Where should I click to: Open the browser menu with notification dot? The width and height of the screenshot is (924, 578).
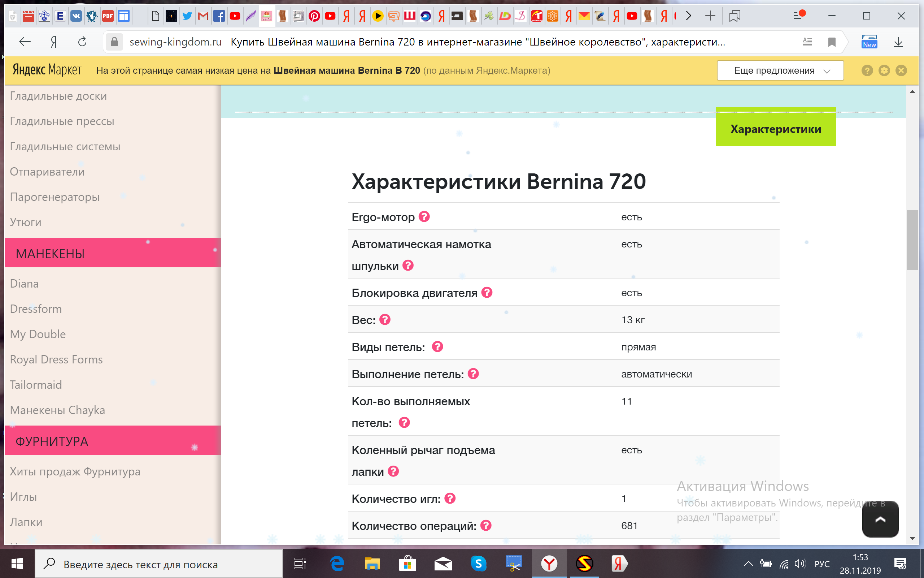[799, 15]
